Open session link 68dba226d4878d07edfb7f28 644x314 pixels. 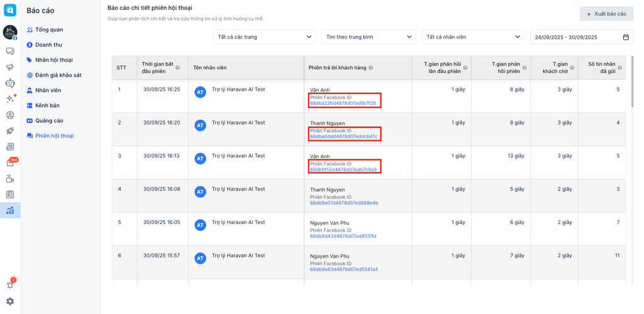(x=343, y=103)
